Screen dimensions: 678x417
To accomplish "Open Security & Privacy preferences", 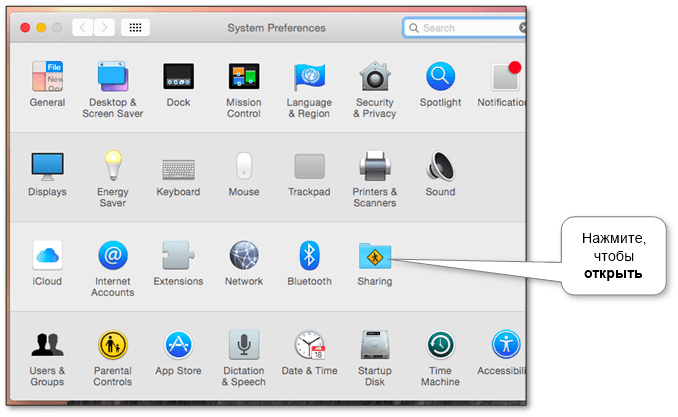I will (374, 89).
